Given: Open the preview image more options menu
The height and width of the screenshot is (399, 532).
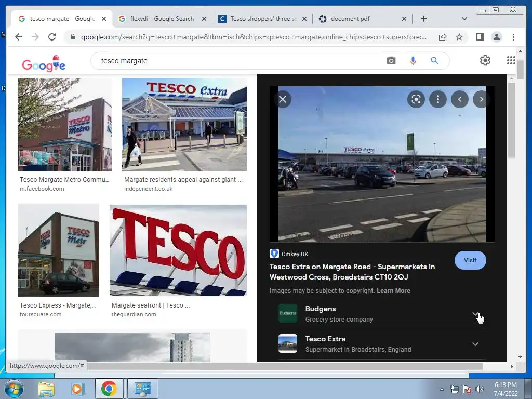Looking at the screenshot, I should (x=437, y=99).
